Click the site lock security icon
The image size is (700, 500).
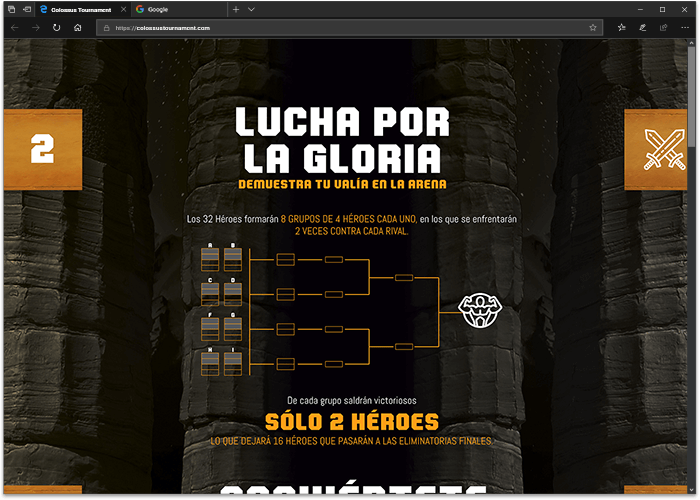105,28
